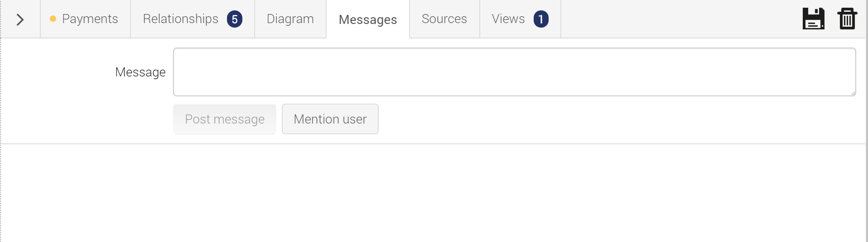868x242 pixels.
Task: Click the floppy disk save icon
Action: pos(813,19)
